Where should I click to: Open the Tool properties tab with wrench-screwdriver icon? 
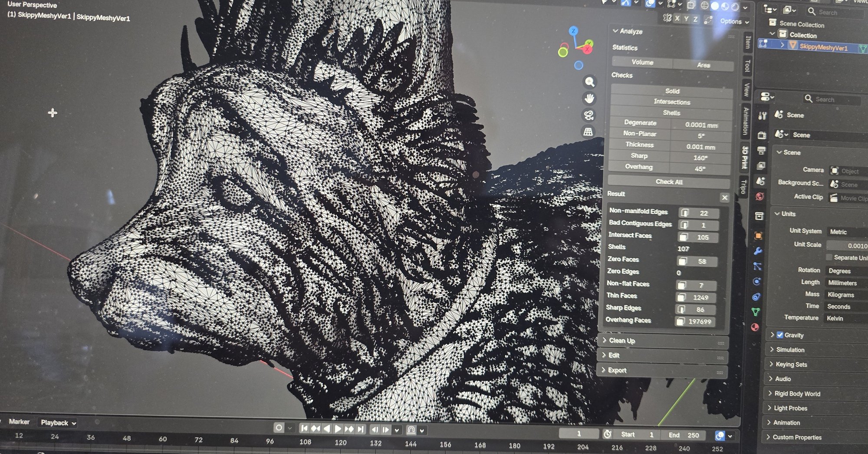click(x=762, y=116)
